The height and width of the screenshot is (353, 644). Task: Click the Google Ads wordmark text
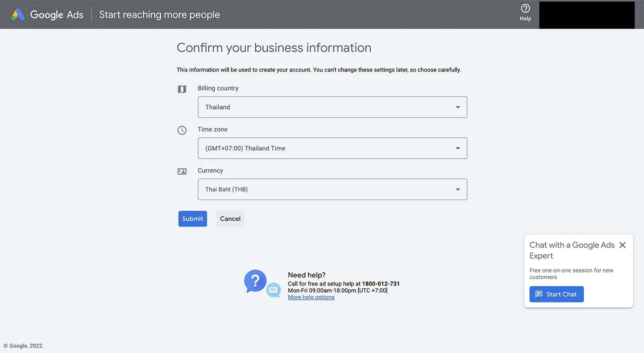click(57, 15)
